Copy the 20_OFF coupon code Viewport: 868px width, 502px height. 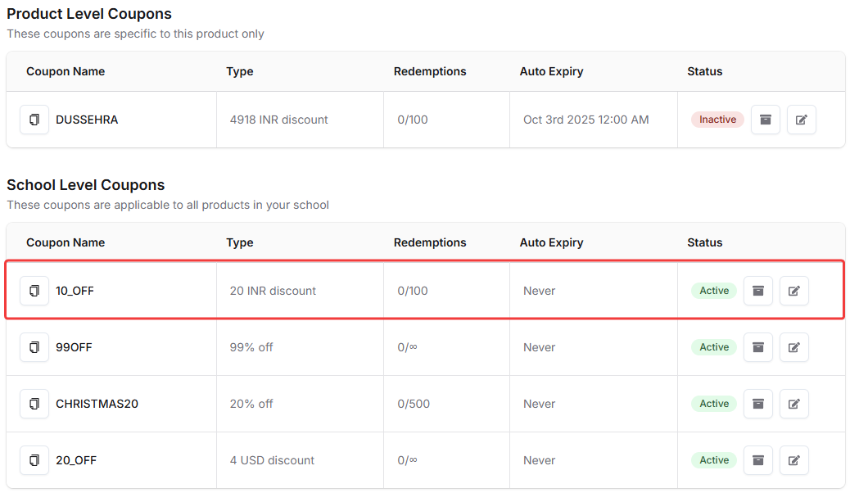coord(34,460)
